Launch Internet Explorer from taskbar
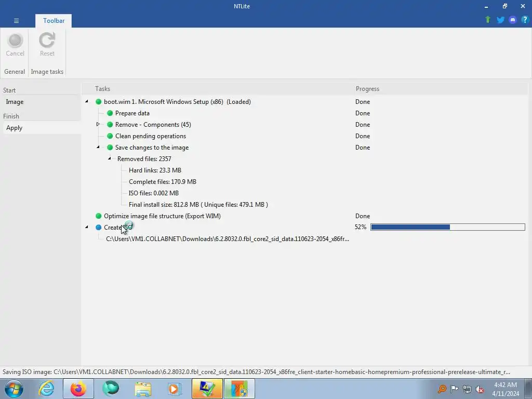Screen dimensions: 532x399 46,389
